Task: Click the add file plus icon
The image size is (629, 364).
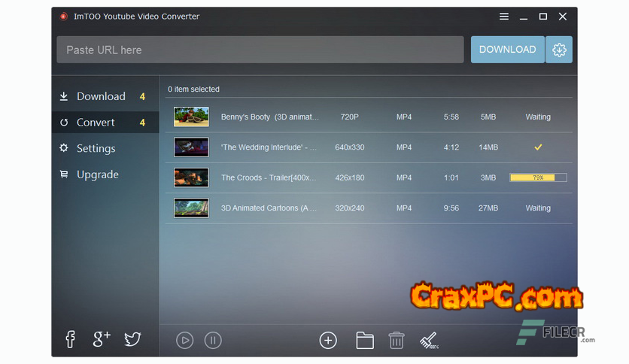Action: point(328,341)
